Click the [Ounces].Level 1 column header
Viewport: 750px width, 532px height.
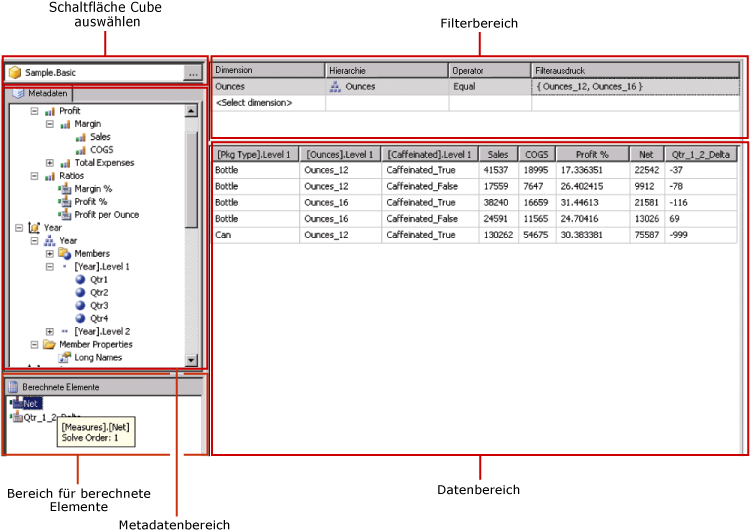click(x=340, y=155)
